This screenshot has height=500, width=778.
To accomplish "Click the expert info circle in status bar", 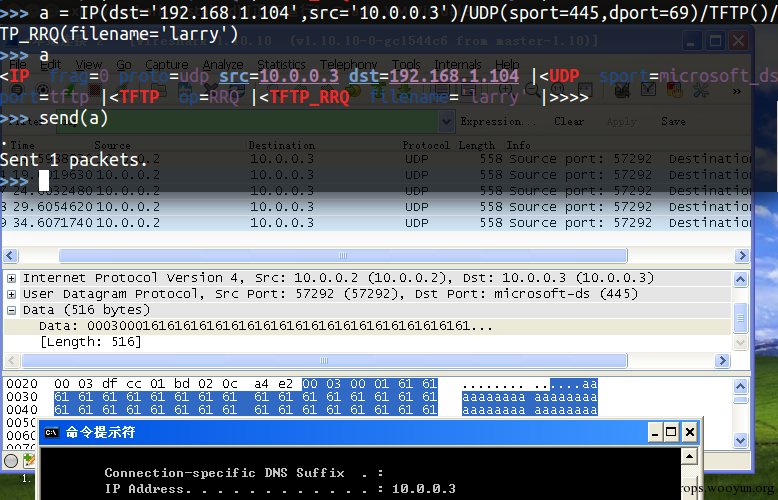I will pyautogui.click(x=11, y=461).
